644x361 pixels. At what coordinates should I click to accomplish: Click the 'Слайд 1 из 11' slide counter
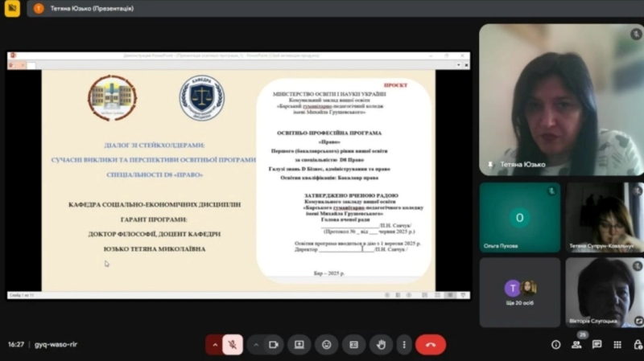22,295
